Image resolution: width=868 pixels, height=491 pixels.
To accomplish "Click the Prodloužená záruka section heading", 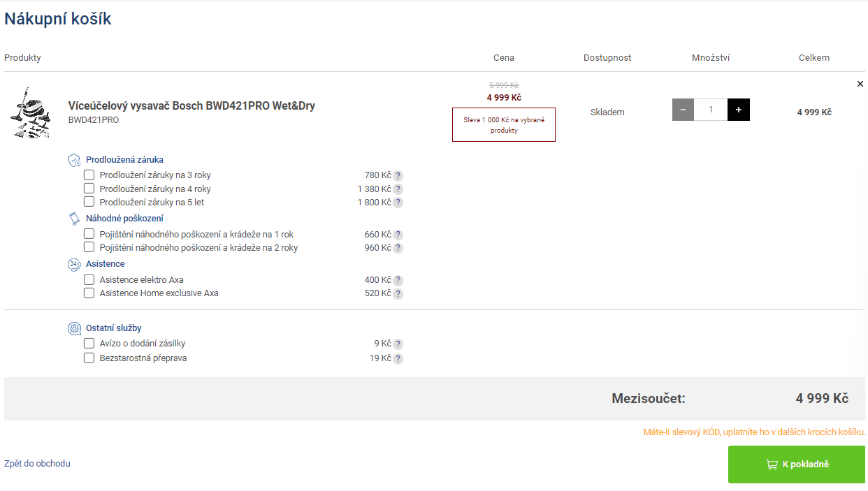I will click(x=124, y=160).
